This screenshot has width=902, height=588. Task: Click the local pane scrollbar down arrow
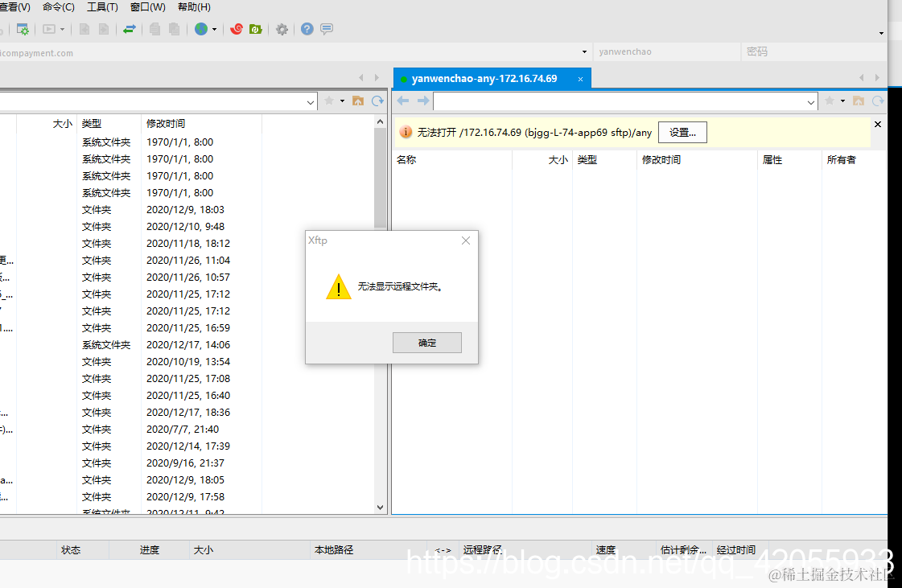[380, 508]
